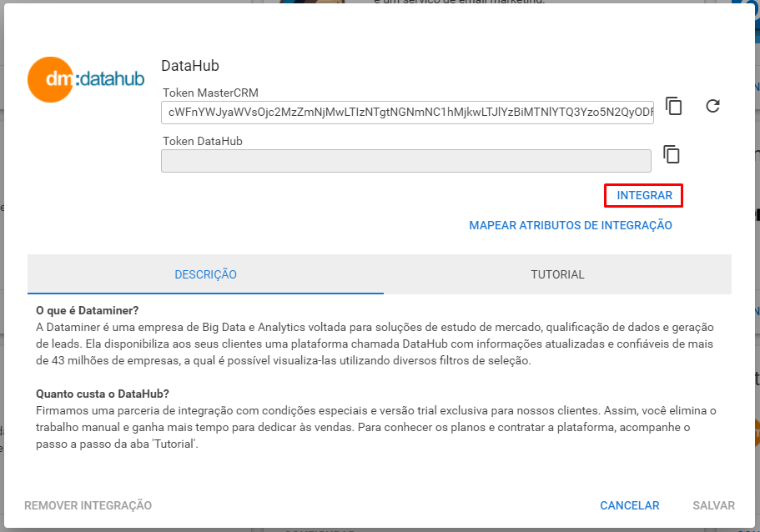
Task: Click the INTEGRAR button
Action: coord(644,195)
